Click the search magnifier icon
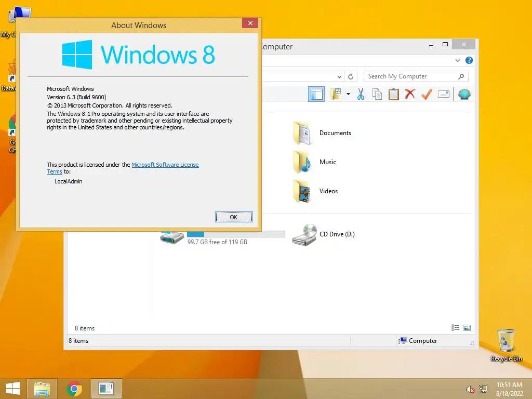 pyautogui.click(x=461, y=76)
